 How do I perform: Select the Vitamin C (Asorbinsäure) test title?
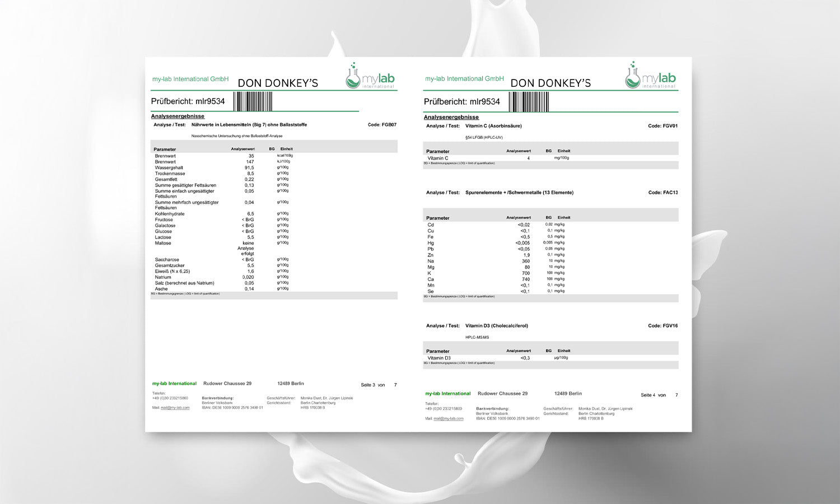click(x=493, y=126)
